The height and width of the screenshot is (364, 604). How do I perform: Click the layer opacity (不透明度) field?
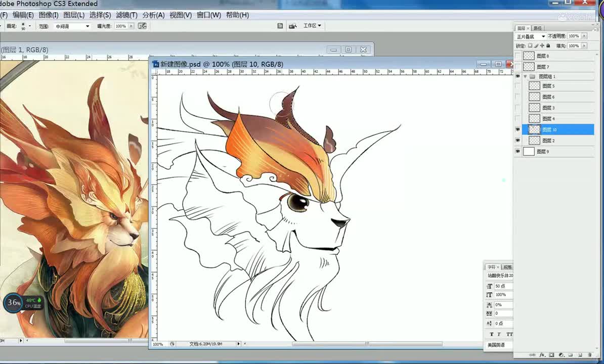coord(574,36)
